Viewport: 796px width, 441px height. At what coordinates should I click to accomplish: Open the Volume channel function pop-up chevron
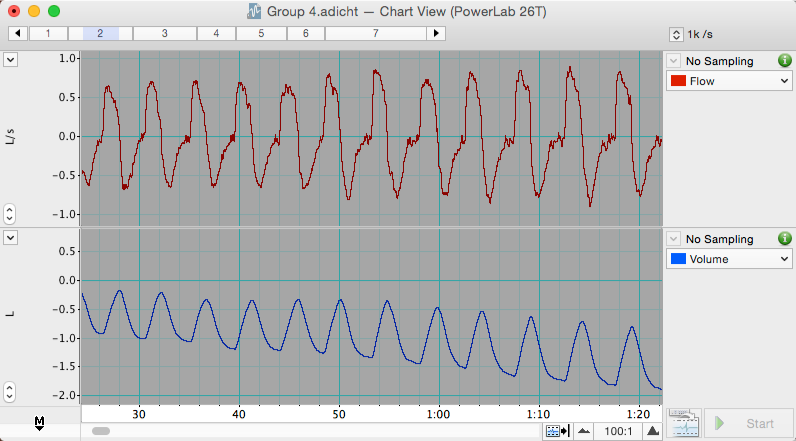tap(11, 238)
